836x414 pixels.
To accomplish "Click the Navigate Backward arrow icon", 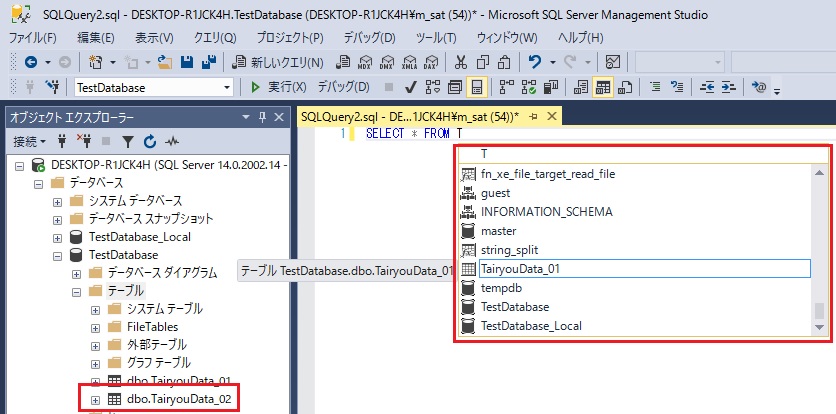I will 31,62.
